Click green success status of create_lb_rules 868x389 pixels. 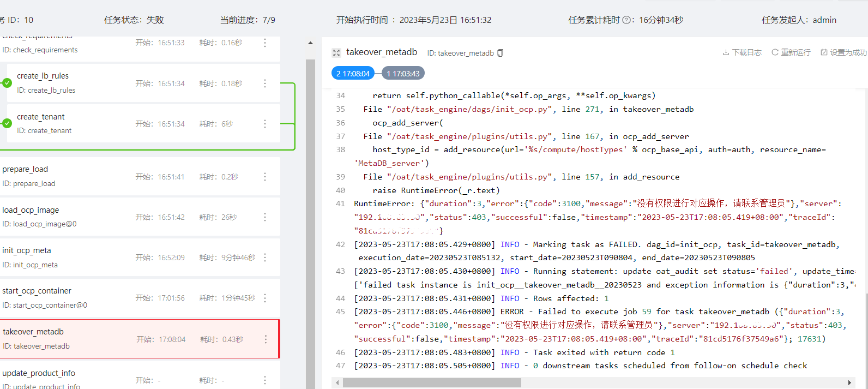pos(7,83)
